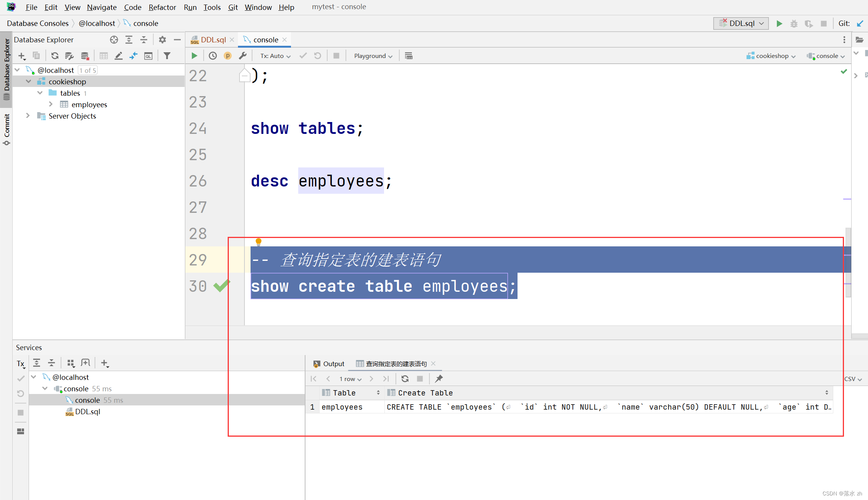Click the cookieshop session selector dropdown
The height and width of the screenshot is (500, 868).
772,55
